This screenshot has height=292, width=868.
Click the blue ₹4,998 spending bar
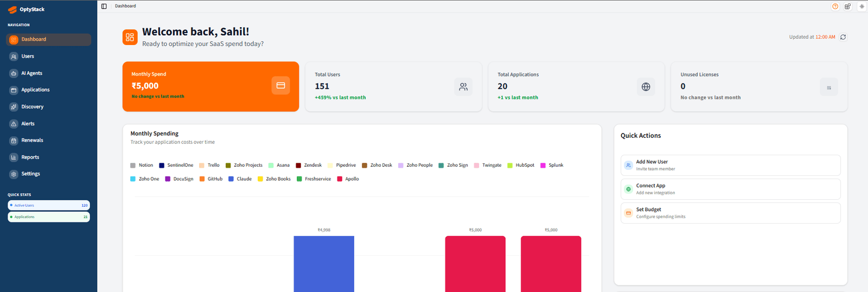click(x=324, y=264)
